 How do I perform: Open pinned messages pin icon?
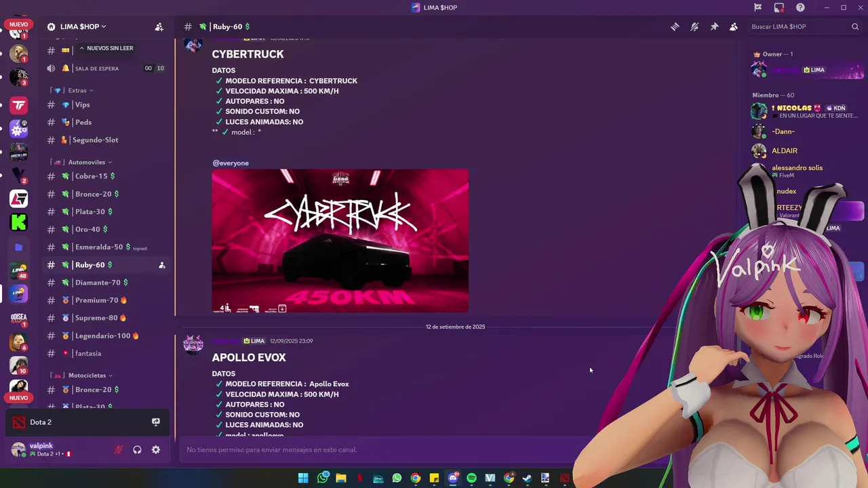click(714, 26)
